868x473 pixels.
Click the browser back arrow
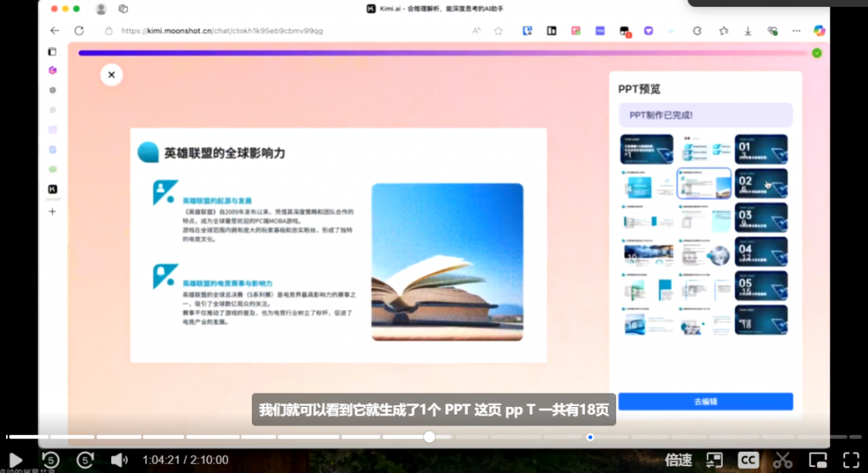pyautogui.click(x=54, y=31)
